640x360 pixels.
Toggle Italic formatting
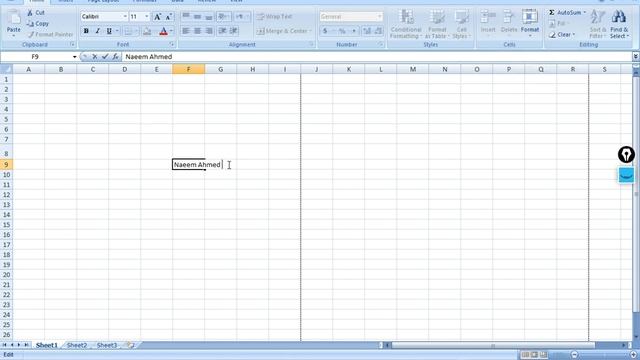(98, 31)
